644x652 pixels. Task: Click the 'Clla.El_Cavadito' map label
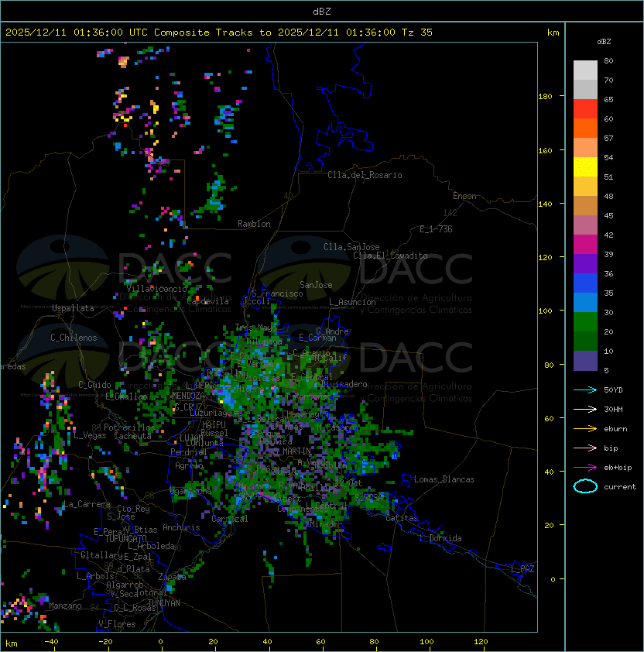(x=390, y=256)
